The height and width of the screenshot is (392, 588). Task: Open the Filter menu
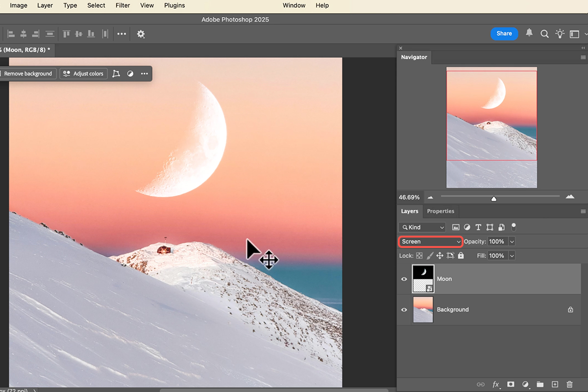pyautogui.click(x=122, y=5)
